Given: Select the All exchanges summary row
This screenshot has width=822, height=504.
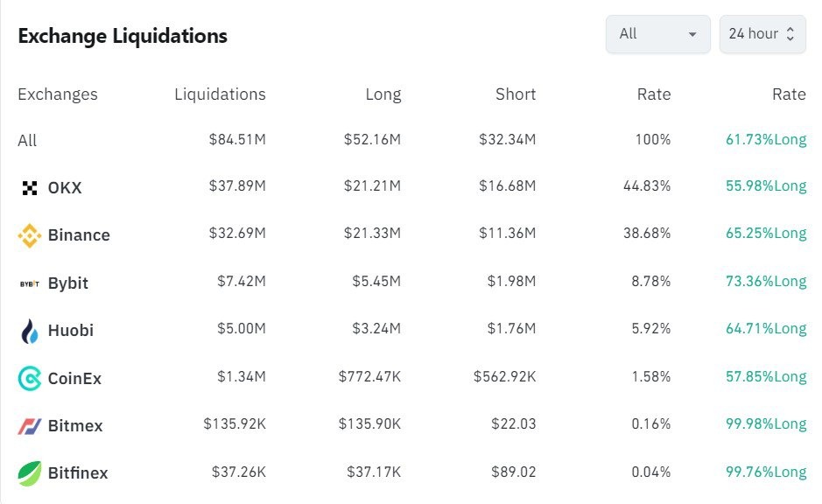Looking at the screenshot, I should pyautogui.click(x=27, y=141).
